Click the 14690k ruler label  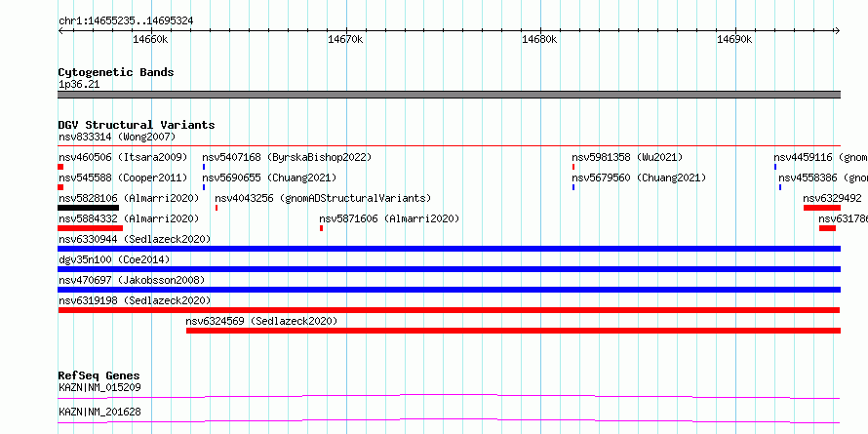(734, 39)
